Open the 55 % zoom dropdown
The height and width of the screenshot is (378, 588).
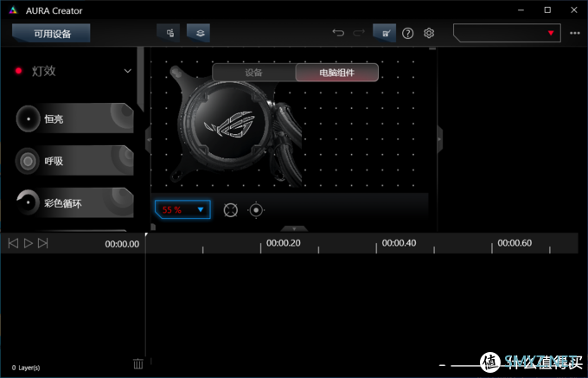coord(182,209)
